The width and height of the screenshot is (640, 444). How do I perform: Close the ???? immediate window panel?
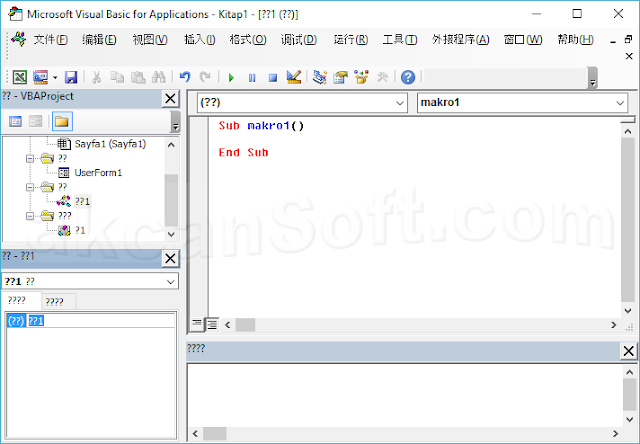pos(629,351)
